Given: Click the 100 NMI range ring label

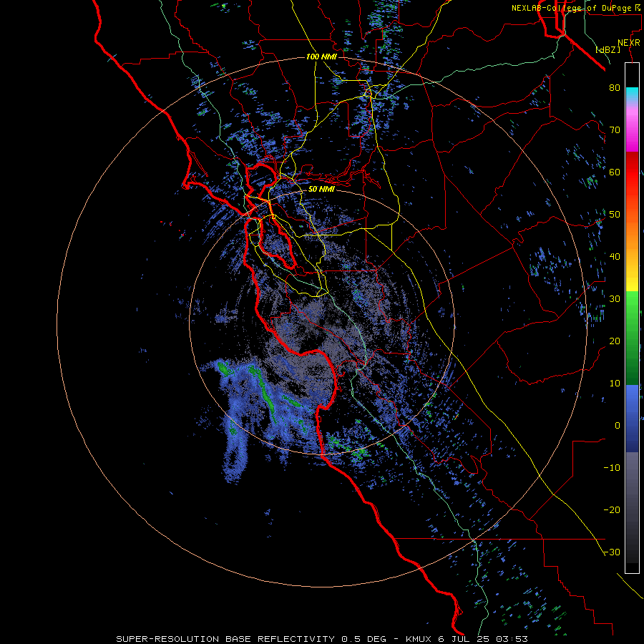Looking at the screenshot, I should (321, 57).
